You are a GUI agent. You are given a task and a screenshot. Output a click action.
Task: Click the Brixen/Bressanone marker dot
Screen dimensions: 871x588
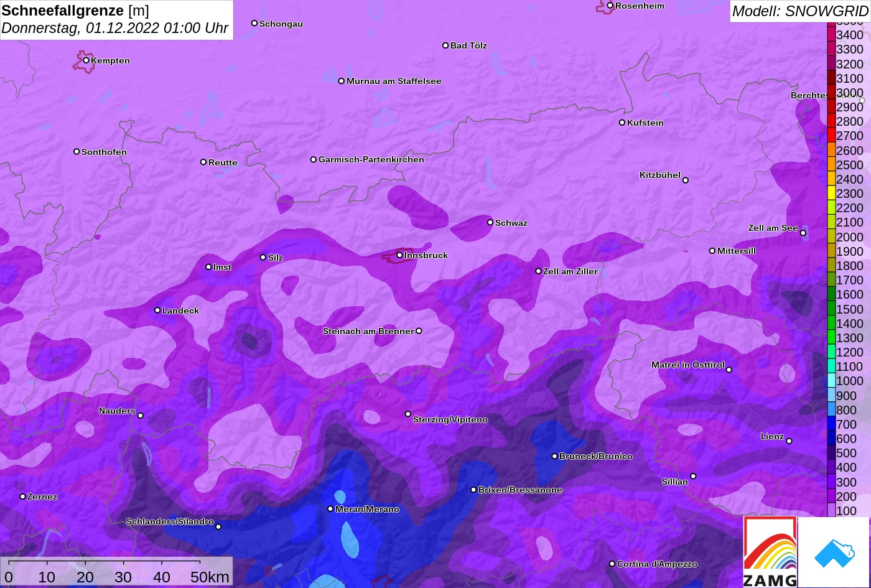pos(473,490)
